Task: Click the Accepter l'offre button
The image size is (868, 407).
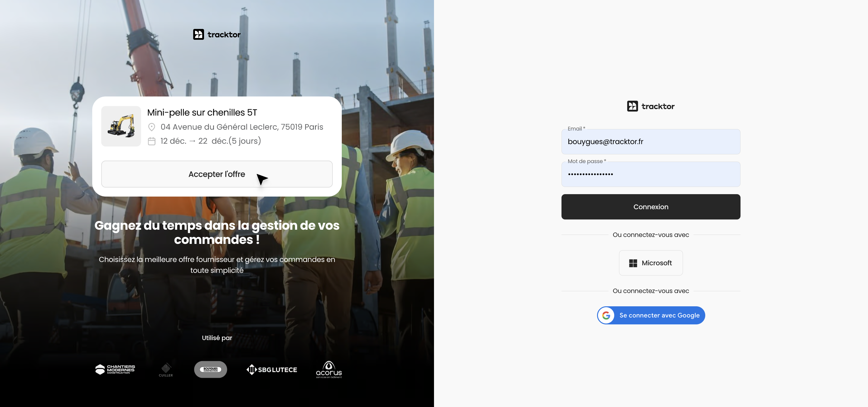Action: point(217,174)
